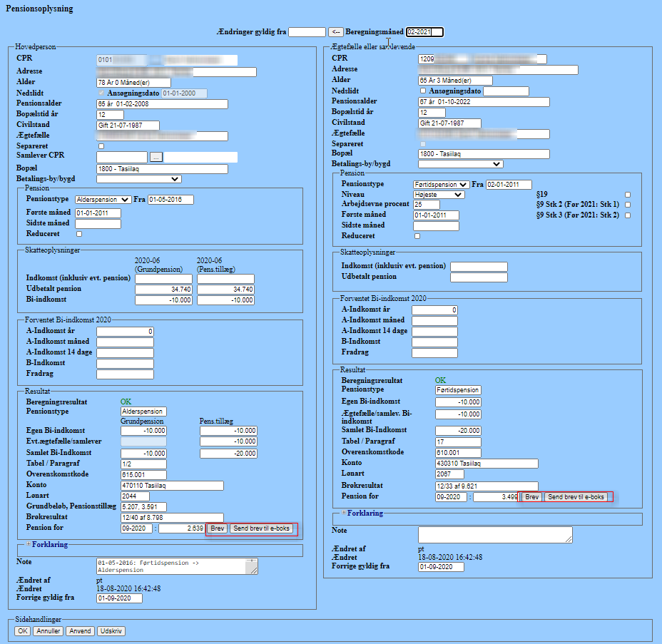This screenshot has height=644, width=662.
Task: Click spouse Udbetalt pension field
Action: (479, 277)
